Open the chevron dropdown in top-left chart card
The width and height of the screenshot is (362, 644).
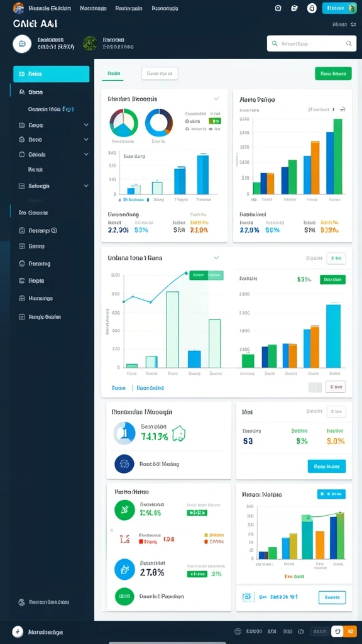pyautogui.click(x=216, y=99)
